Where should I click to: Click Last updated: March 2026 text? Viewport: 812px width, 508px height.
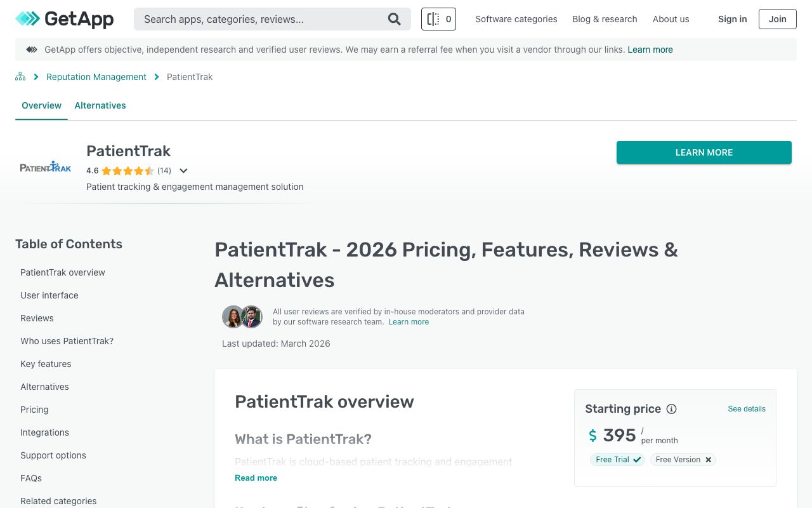click(276, 344)
